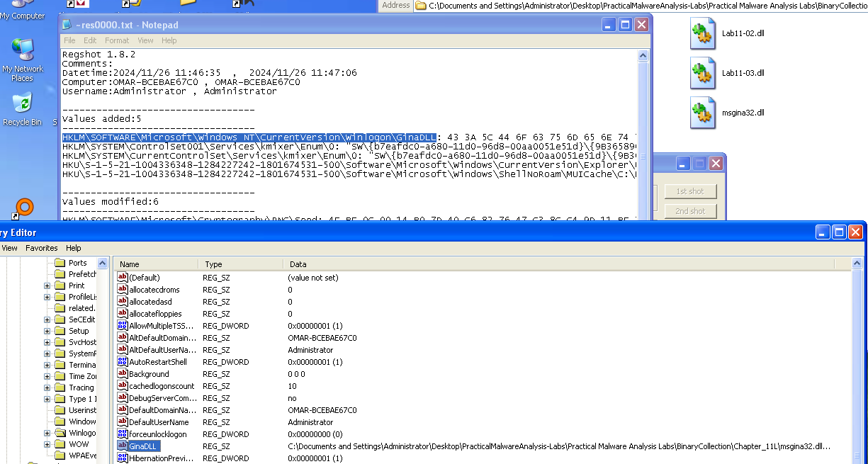Viewport: 868px width, 464px height.
Task: Select the Lab11-02.dll file icon
Action: [701, 33]
